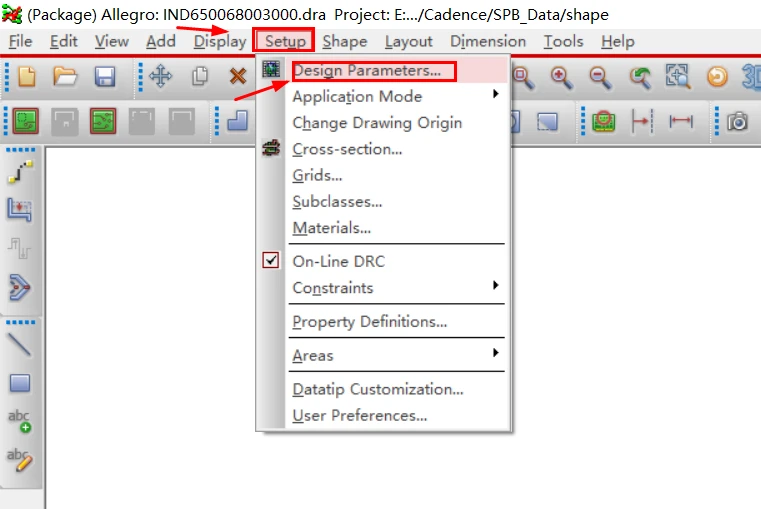Open the Edit menu
The width and height of the screenshot is (761, 509).
pyautogui.click(x=64, y=42)
